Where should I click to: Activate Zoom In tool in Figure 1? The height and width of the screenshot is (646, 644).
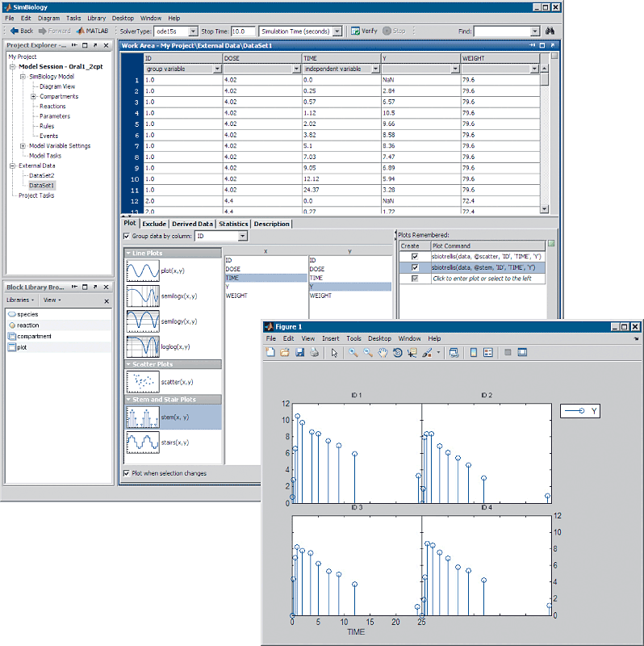pyautogui.click(x=353, y=353)
